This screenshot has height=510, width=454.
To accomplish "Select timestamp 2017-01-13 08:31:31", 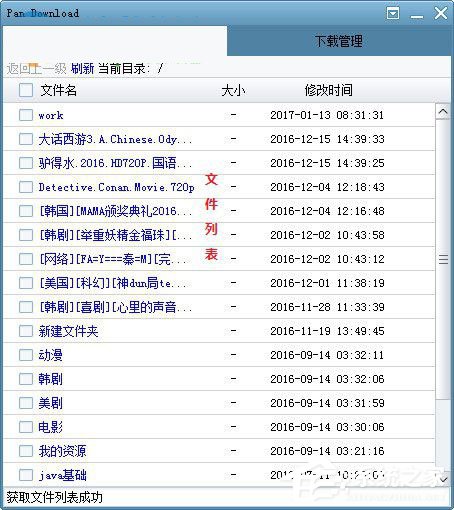I will tap(327, 115).
